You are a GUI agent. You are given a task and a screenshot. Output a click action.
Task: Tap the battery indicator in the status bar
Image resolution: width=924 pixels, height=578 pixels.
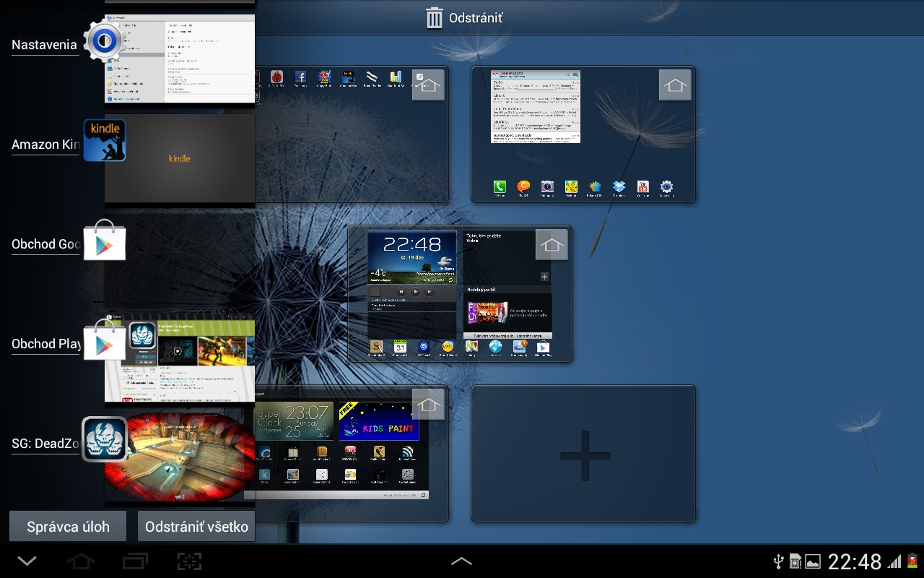(x=911, y=560)
